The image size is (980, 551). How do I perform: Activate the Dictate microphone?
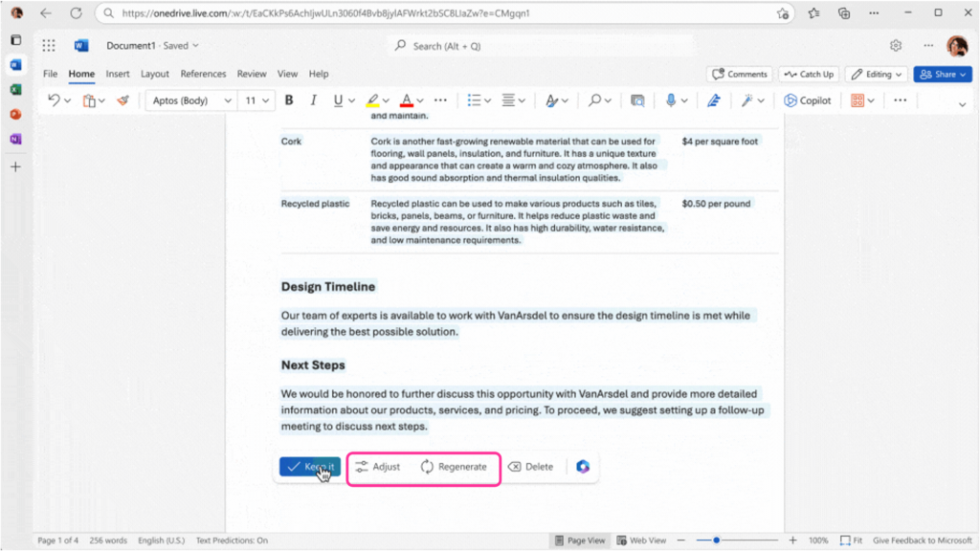point(671,99)
